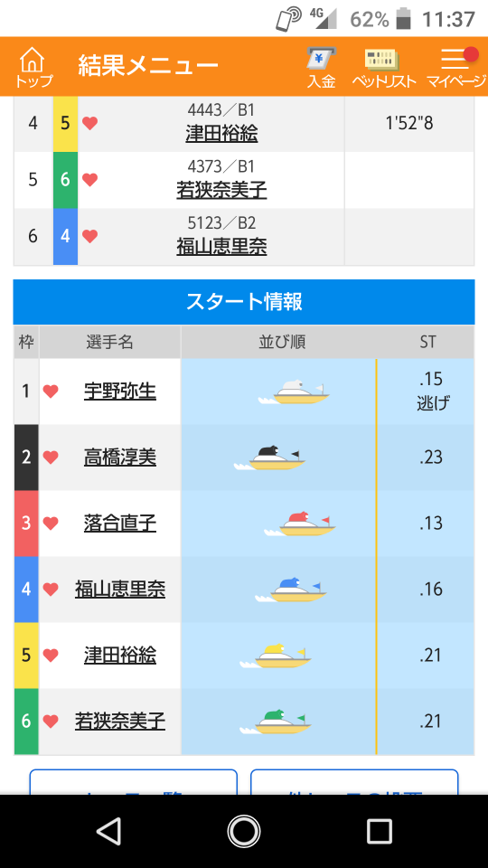Open racer link 落合直子
Image resolution: width=488 pixels, height=868 pixels.
click(120, 524)
